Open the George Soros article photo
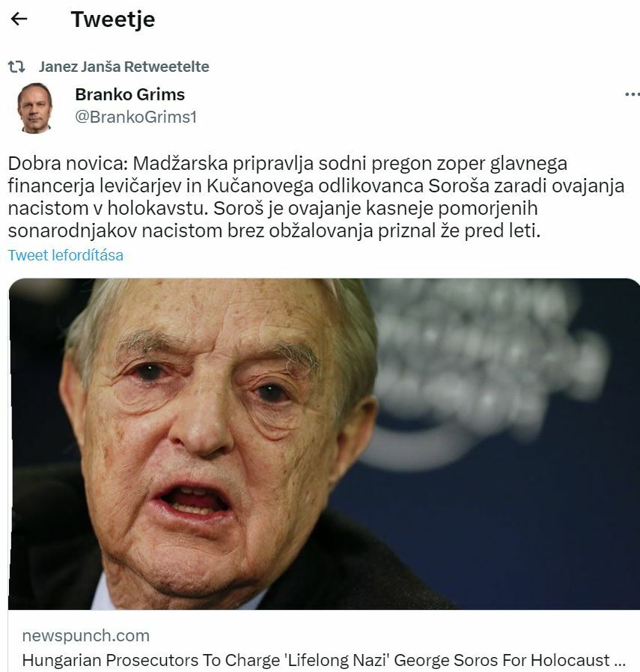640x672 pixels. 324,444
